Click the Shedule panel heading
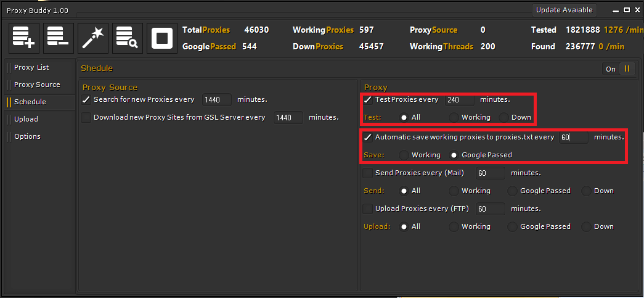This screenshot has width=644, height=298. [x=97, y=68]
